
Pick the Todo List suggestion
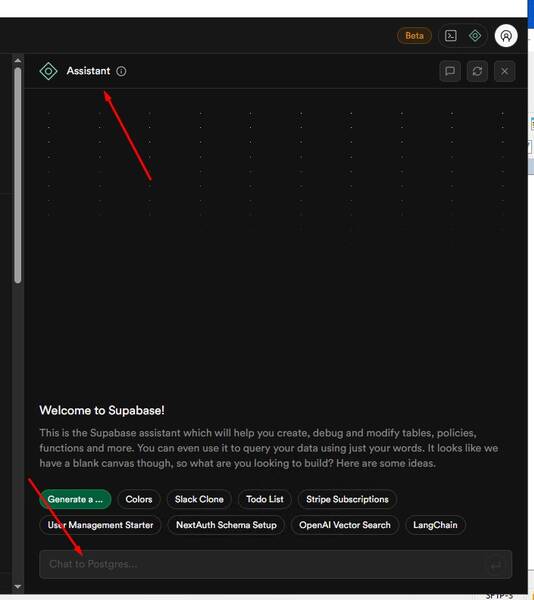(265, 499)
